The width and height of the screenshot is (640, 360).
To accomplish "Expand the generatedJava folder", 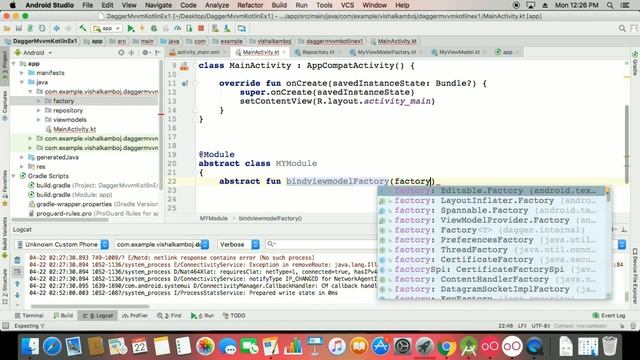I will click(22, 157).
